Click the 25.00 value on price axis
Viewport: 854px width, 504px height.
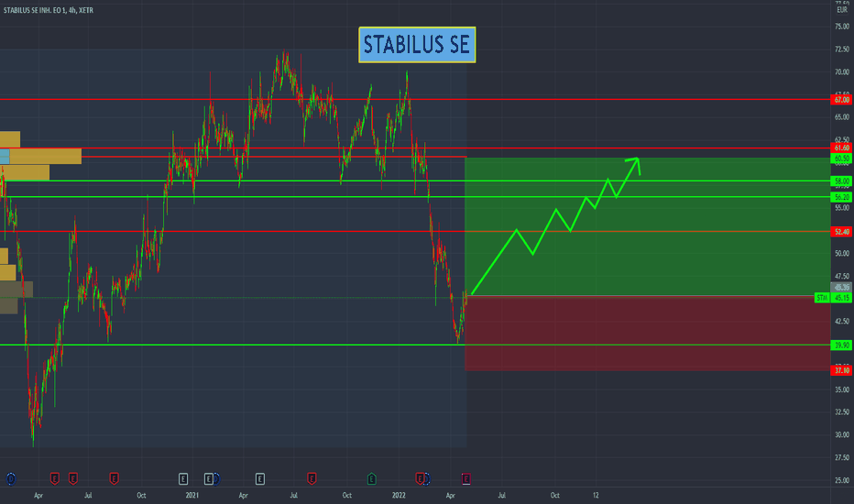coord(842,480)
